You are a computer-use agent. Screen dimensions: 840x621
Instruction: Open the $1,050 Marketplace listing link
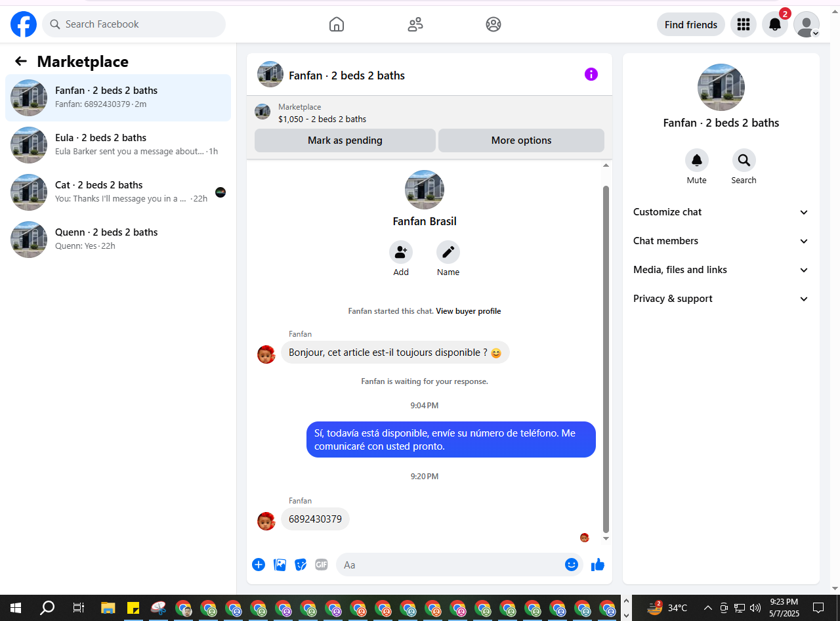322,119
